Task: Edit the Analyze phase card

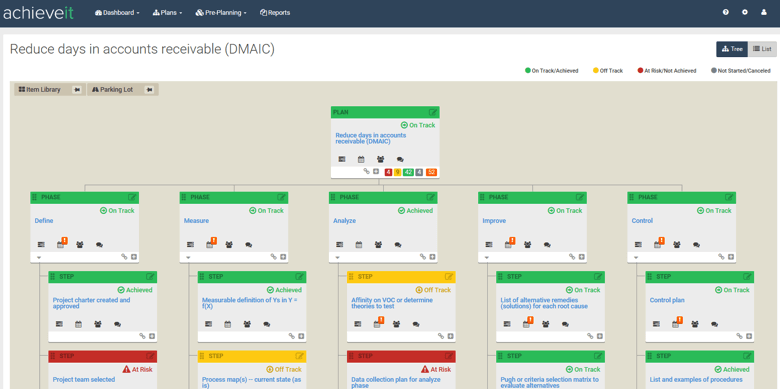Action: click(x=431, y=197)
